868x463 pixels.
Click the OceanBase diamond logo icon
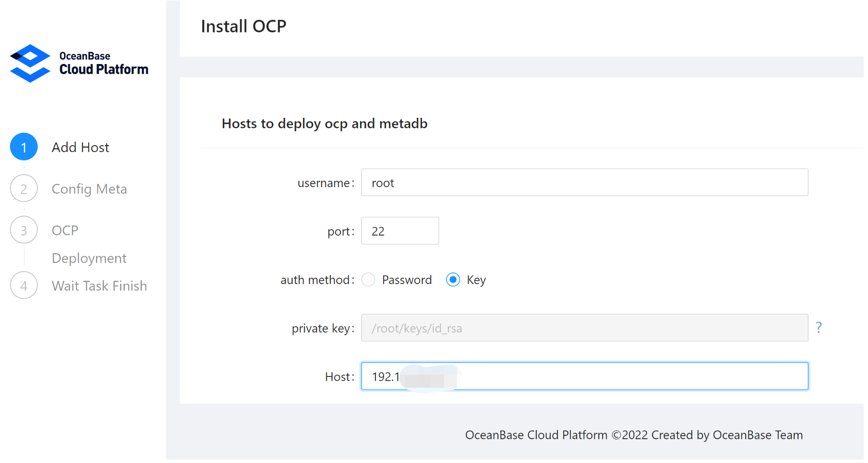point(30,63)
